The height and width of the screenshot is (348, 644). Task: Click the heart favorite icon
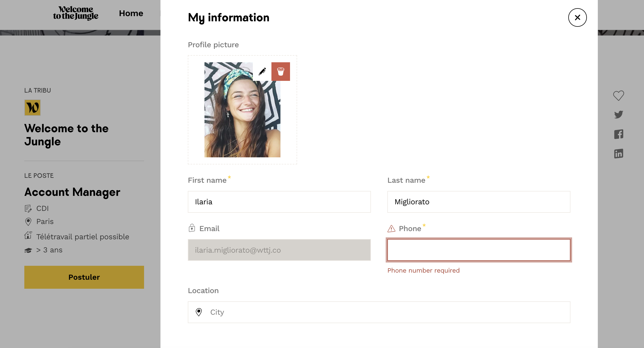click(x=618, y=96)
